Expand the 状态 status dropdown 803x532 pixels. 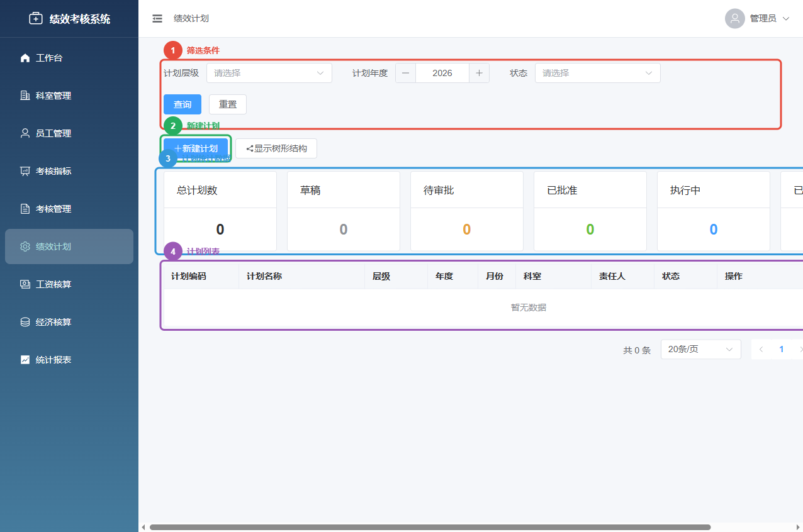[597, 72]
